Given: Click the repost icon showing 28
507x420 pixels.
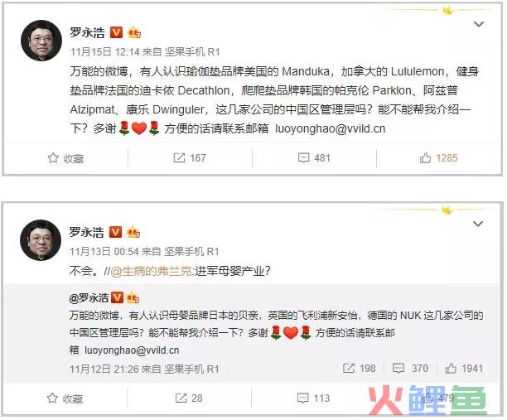Looking at the screenshot, I should (181, 398).
